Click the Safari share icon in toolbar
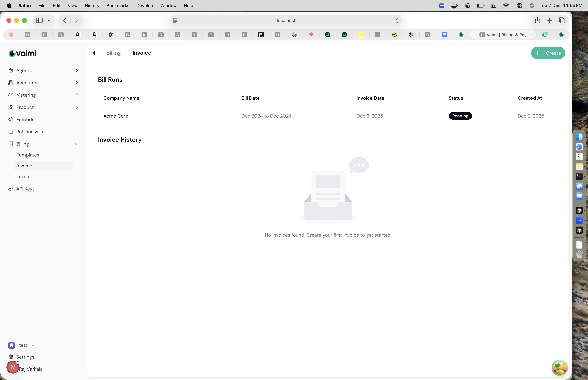The height and width of the screenshot is (380, 588). click(537, 20)
